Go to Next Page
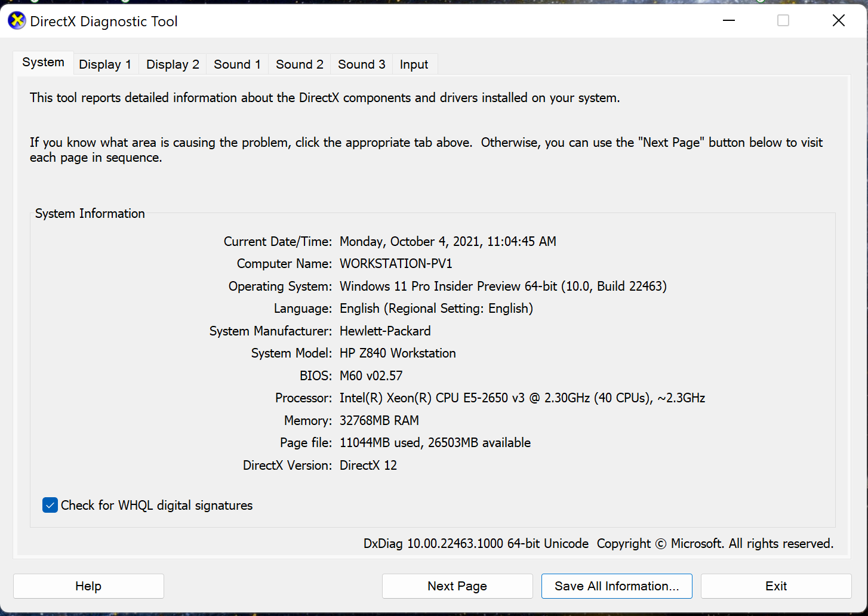This screenshot has width=868, height=616. coord(457,586)
